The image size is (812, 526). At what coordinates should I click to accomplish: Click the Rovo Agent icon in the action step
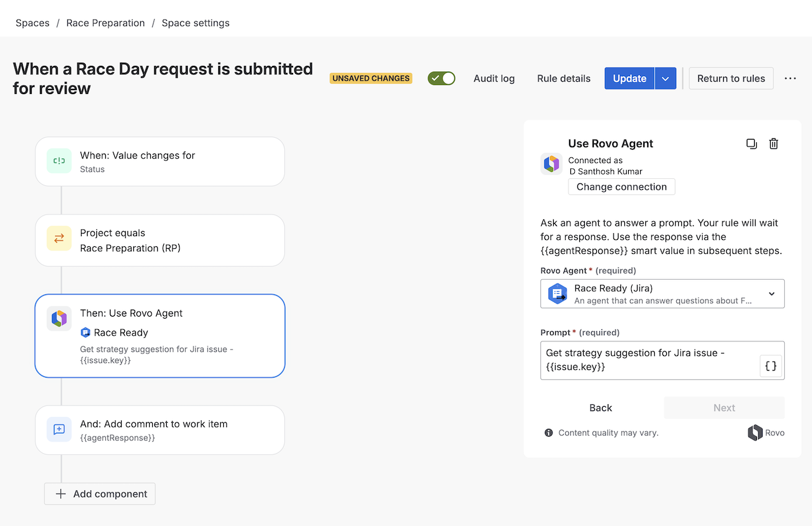click(59, 318)
